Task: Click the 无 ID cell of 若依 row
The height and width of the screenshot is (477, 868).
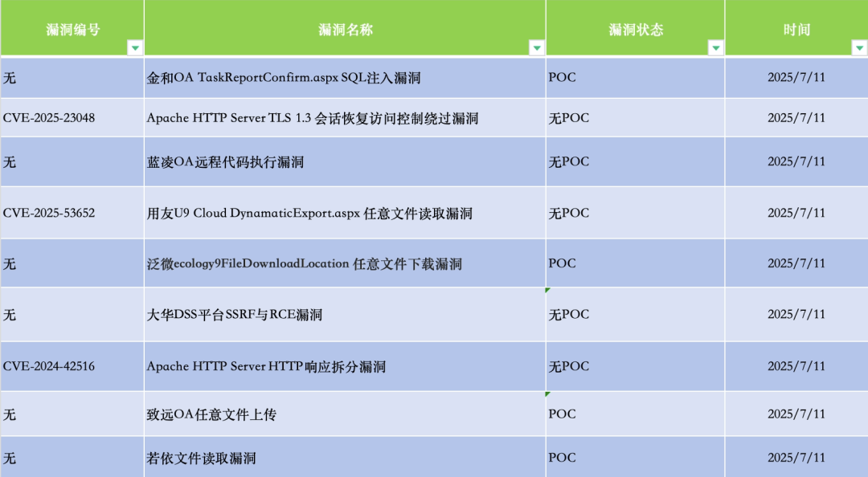Action: tap(72, 458)
